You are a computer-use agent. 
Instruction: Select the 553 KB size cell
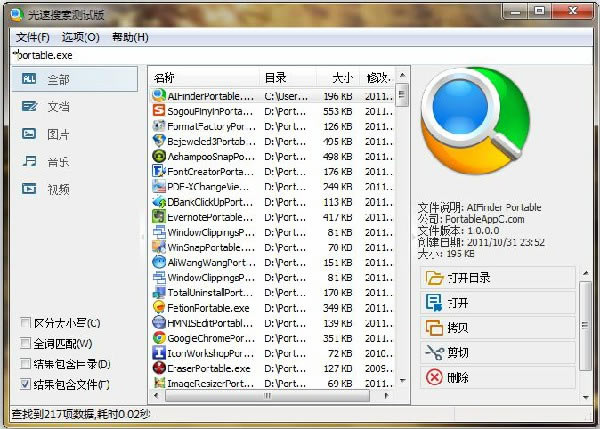click(338, 111)
